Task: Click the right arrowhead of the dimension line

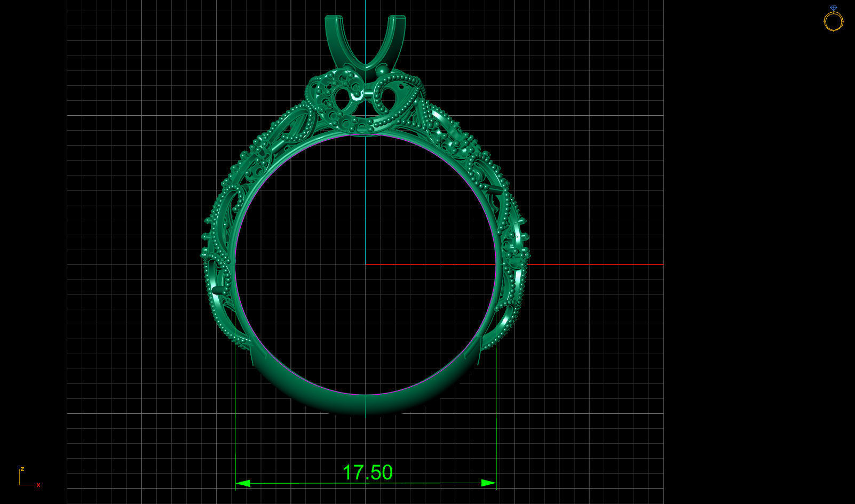Action: coord(488,483)
